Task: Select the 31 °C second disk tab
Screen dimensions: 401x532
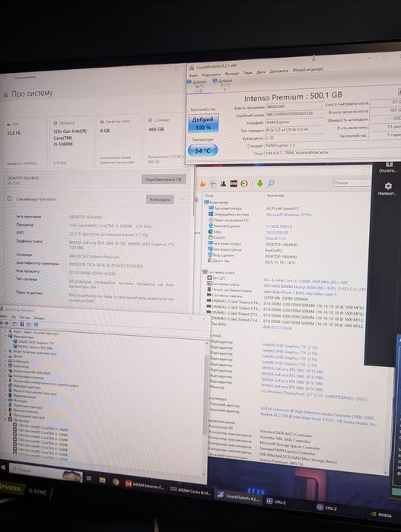Action: coord(223,84)
